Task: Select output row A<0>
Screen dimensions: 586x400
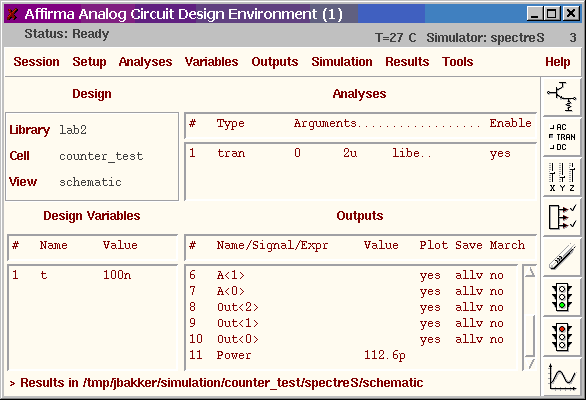Action: (351, 291)
